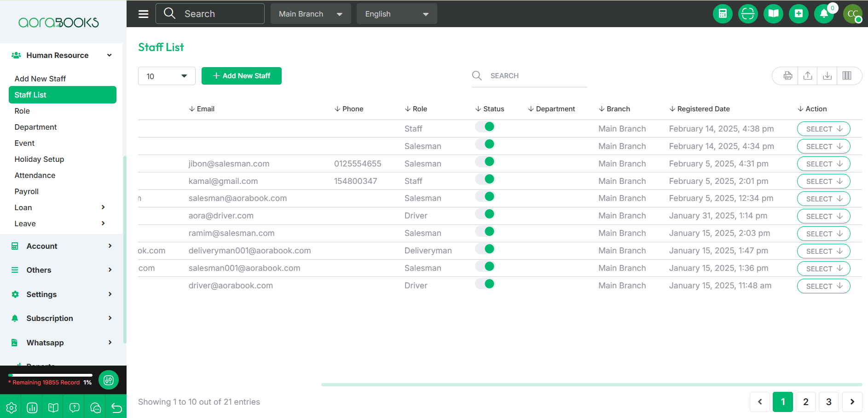Open the book icon in header
Screen dimensions: 868x418
[x=773, y=14]
